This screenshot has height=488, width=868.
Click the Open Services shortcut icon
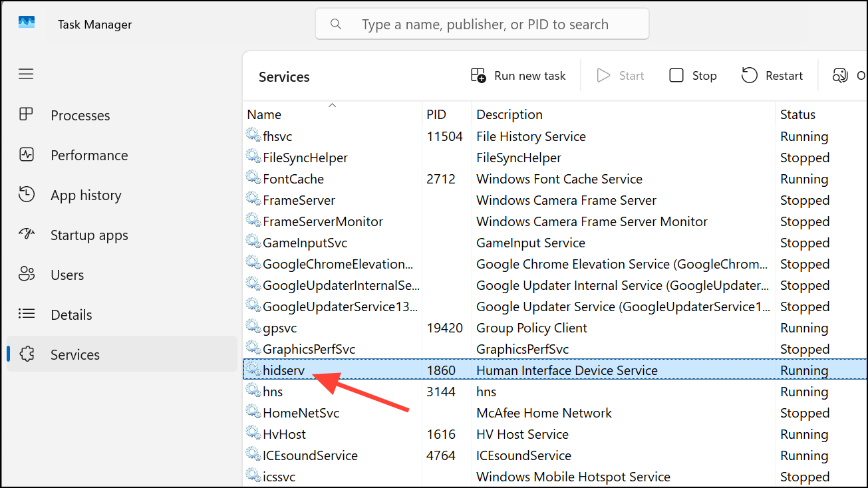coord(839,75)
